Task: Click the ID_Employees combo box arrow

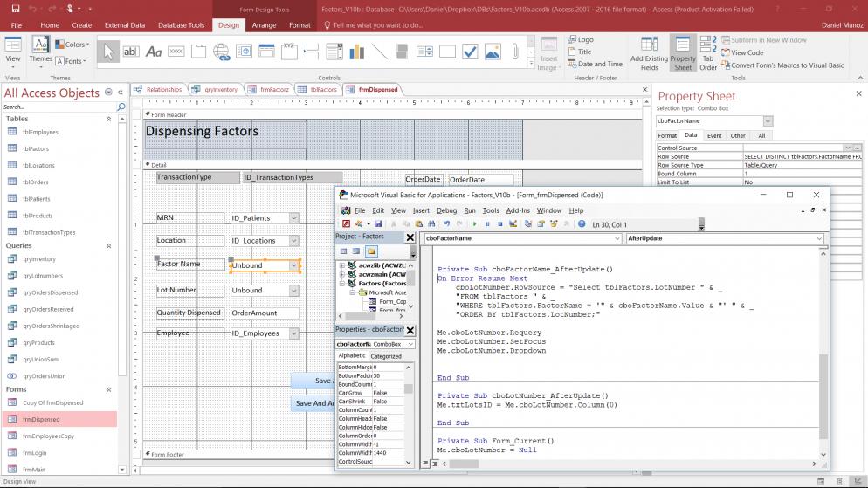Action: point(294,333)
